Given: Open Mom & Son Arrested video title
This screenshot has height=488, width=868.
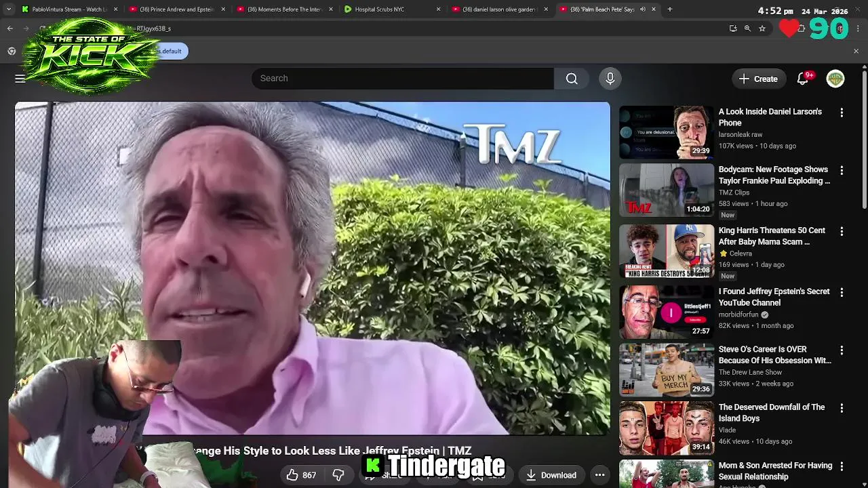Looking at the screenshot, I should tap(776, 471).
